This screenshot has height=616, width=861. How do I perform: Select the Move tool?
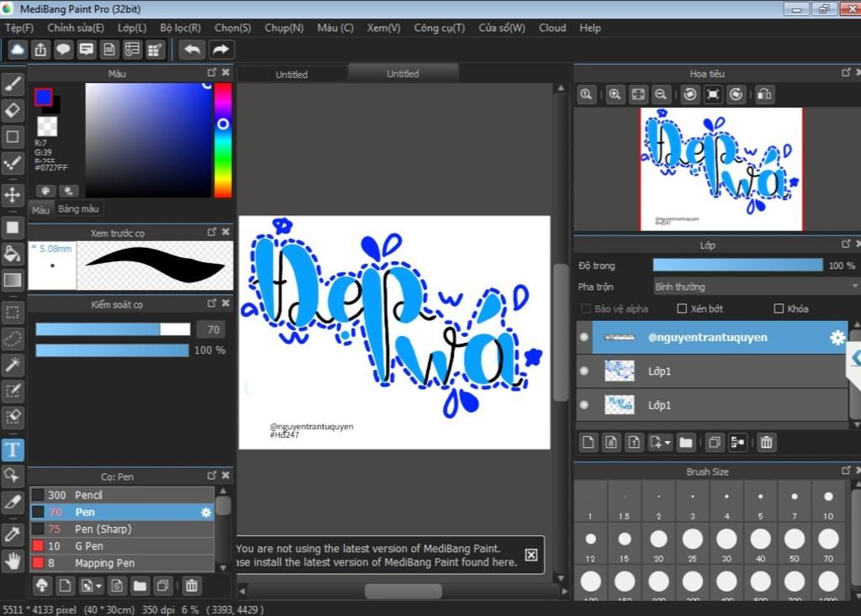(x=13, y=195)
